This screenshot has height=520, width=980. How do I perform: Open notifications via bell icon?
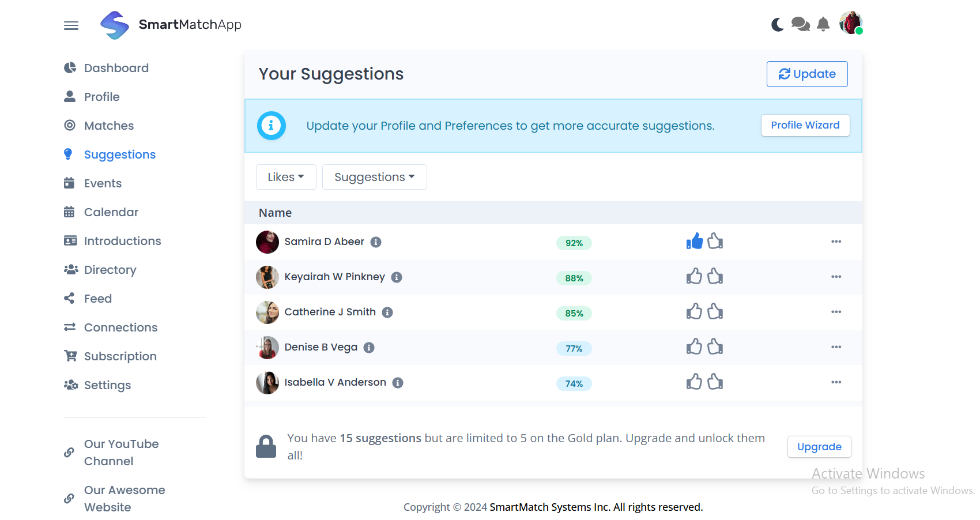pos(823,24)
